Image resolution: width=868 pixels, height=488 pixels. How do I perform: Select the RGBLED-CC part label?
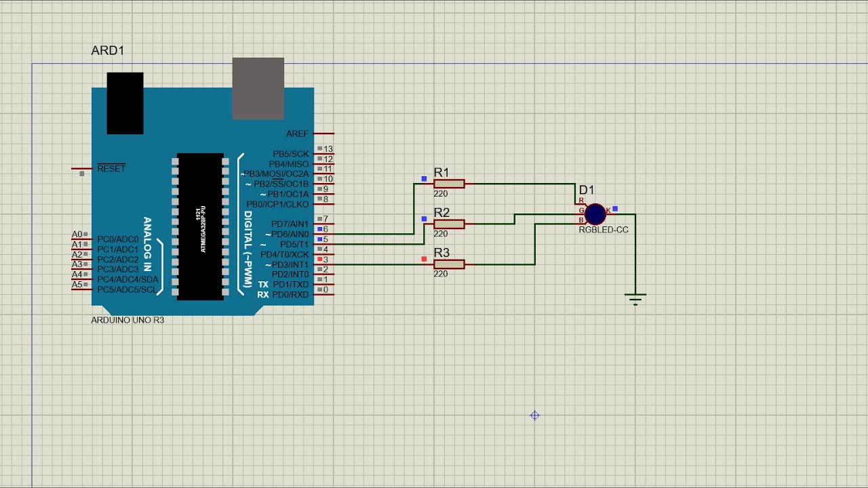(x=604, y=230)
